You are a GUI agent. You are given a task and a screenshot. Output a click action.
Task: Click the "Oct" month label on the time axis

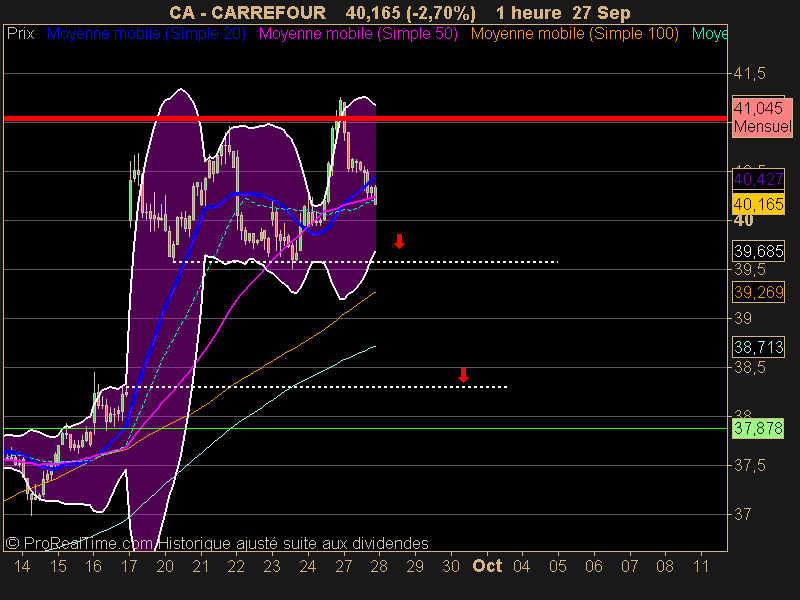pyautogui.click(x=487, y=566)
